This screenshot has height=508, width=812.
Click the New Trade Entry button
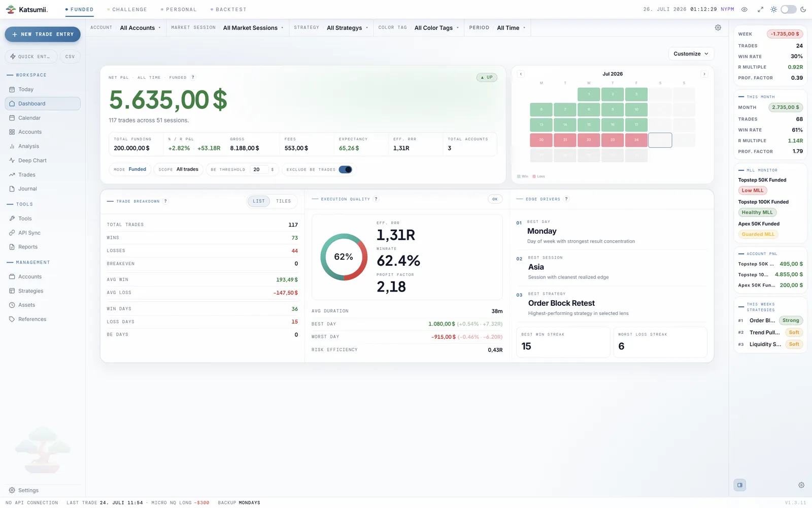[43, 35]
